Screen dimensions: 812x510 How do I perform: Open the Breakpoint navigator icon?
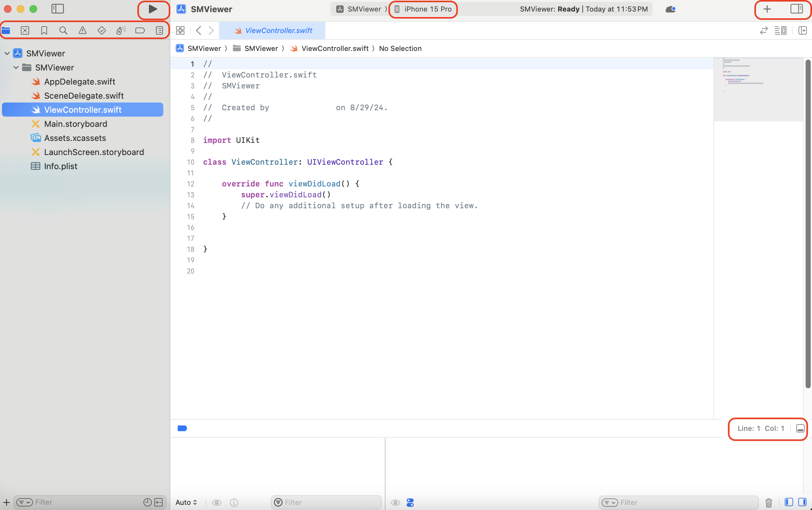(x=140, y=31)
